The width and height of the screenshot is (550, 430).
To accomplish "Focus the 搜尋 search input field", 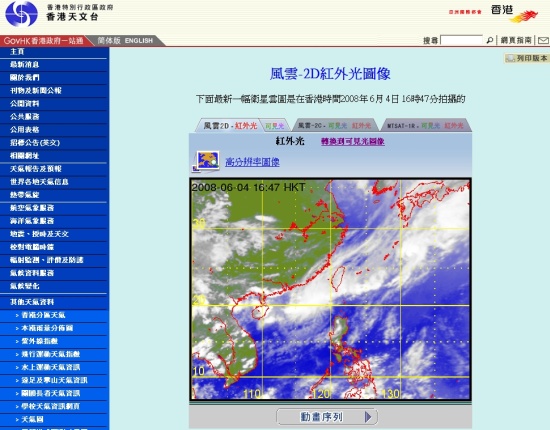I will click(461, 40).
